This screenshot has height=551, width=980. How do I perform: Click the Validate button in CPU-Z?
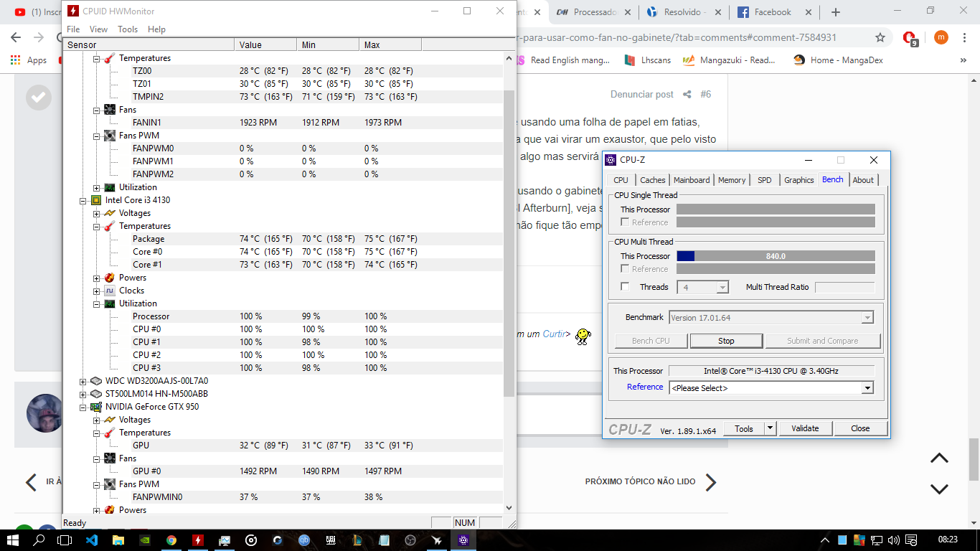click(x=805, y=428)
